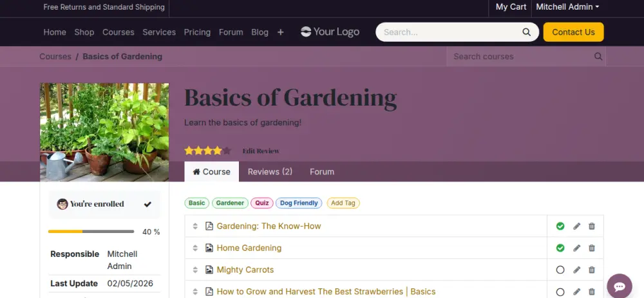Open the chat bubble widget
Viewport: 644px width, 298px height.
click(620, 286)
